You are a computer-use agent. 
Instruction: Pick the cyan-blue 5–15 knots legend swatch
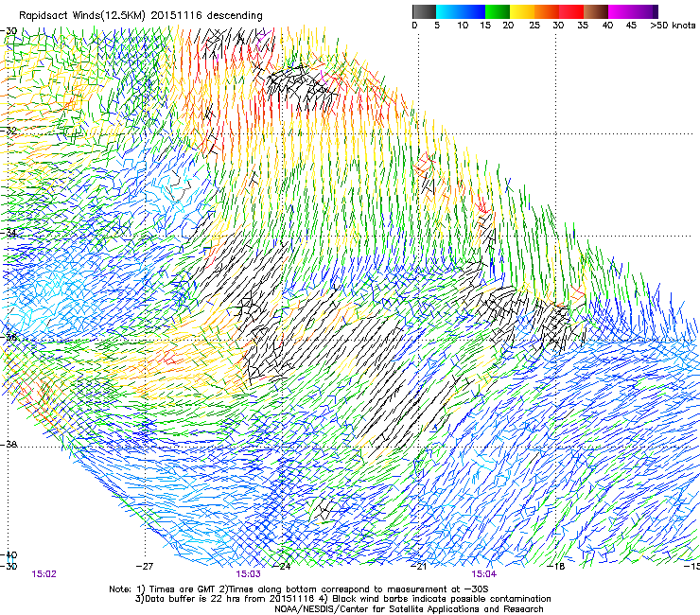point(461,11)
